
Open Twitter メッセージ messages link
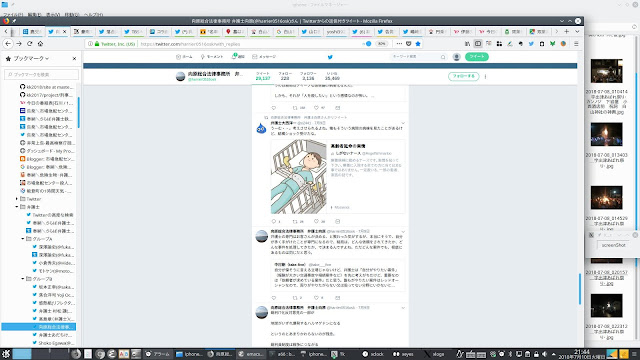coord(264,57)
